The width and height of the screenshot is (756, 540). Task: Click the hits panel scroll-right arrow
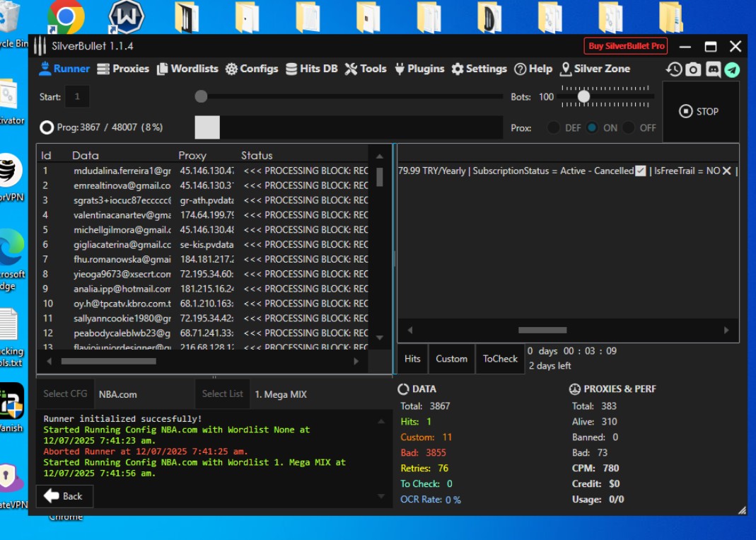(x=726, y=330)
